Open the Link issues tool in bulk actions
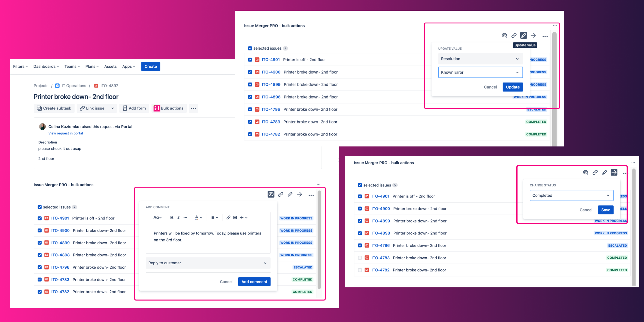 [281, 195]
